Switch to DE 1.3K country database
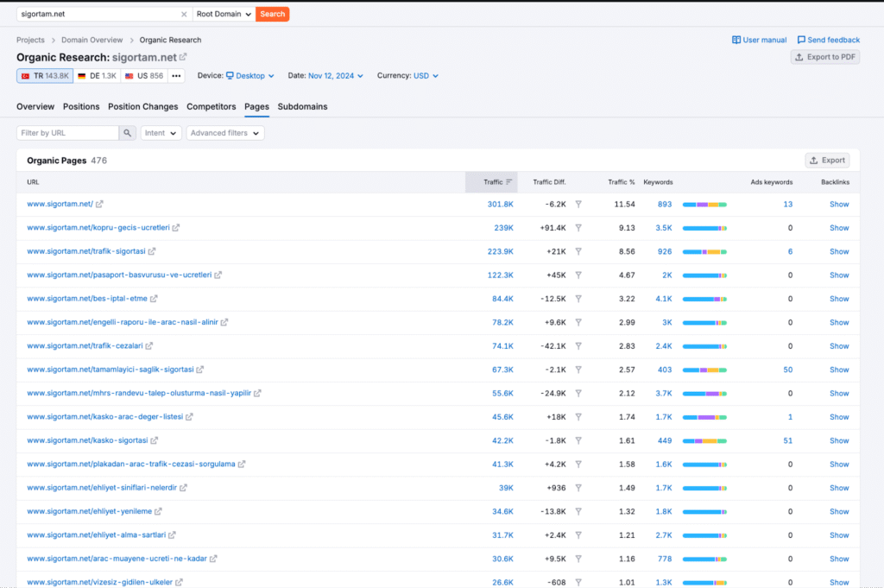The height and width of the screenshot is (588, 884). tap(97, 76)
